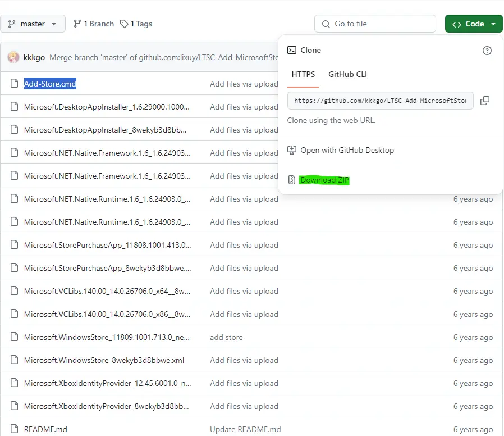Click the file icon beside README.md

(x=14, y=429)
